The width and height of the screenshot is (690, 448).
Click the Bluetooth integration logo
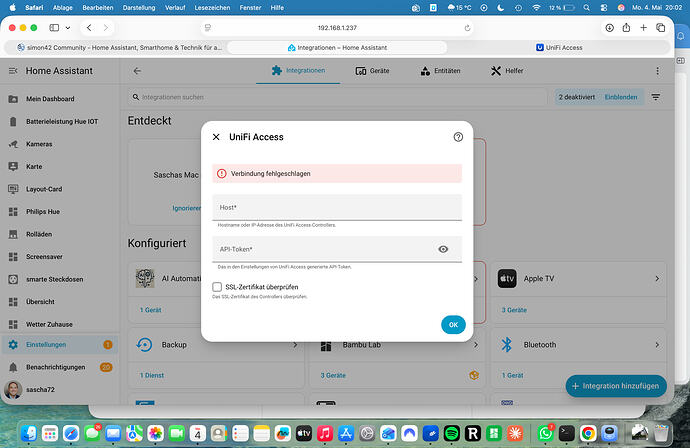pos(507,345)
